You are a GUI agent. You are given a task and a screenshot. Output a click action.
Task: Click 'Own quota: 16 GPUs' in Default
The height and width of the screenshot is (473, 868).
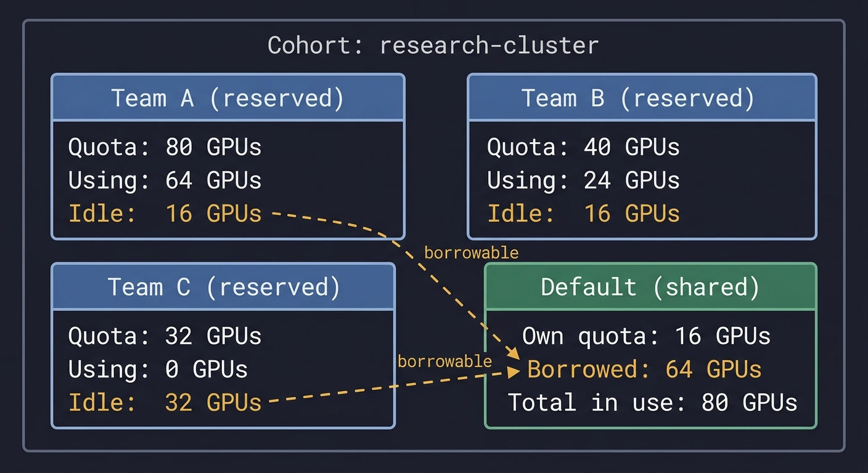point(646,336)
